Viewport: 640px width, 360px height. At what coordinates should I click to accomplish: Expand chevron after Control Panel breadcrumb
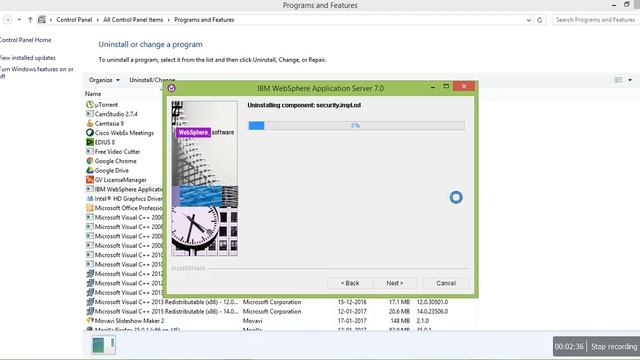[x=98, y=20]
